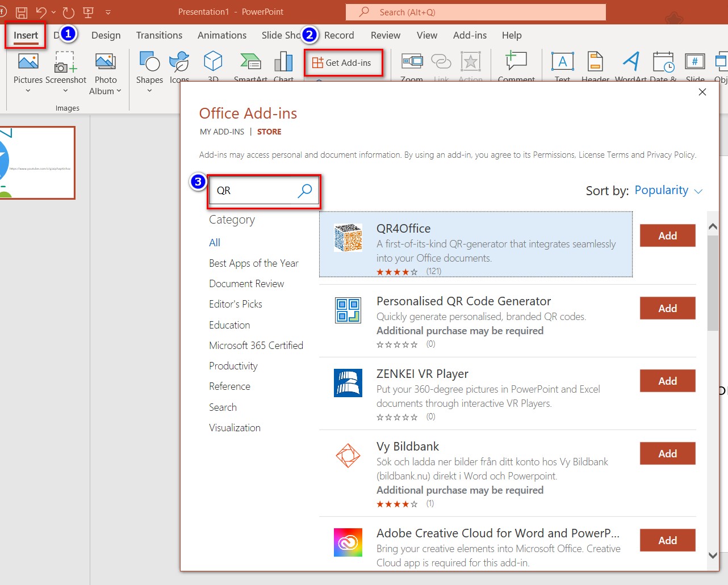
Task: Switch to the Insert ribbon tab
Action: tap(26, 35)
